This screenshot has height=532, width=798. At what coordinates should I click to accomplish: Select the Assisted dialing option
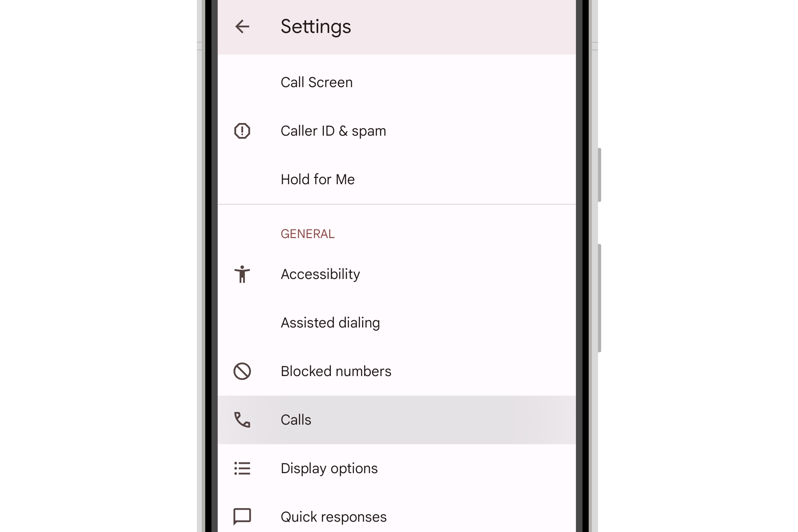[x=330, y=323]
